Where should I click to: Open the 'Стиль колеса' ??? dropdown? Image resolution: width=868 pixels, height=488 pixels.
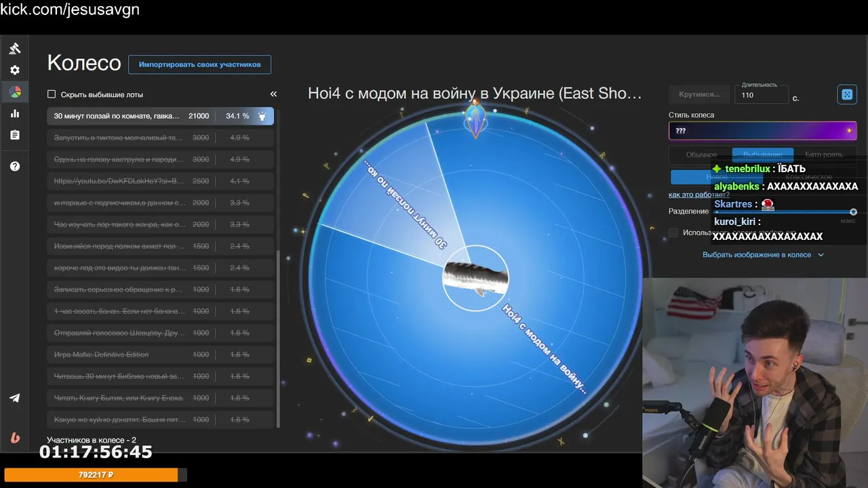[x=763, y=131]
